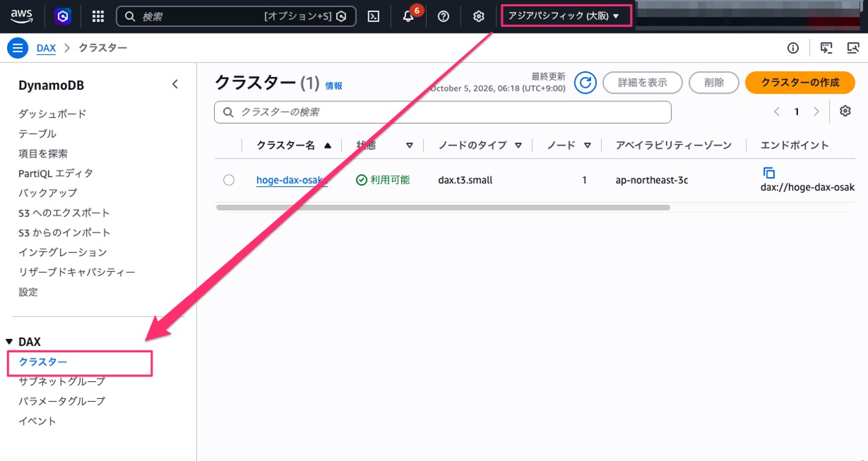868x461 pixels.
Task: Click the DynamoDB sidebar title
Action: [x=51, y=85]
